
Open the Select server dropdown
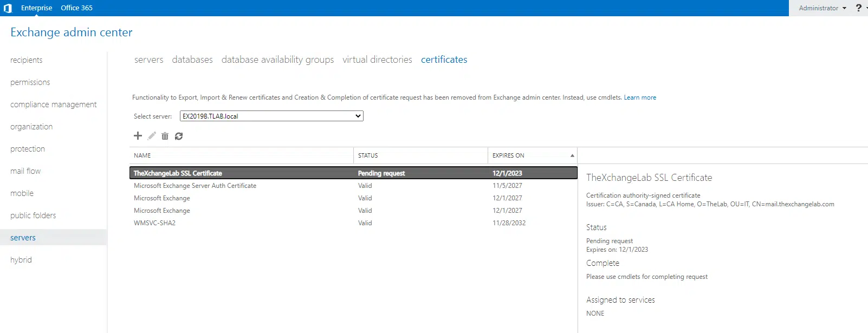pos(271,116)
